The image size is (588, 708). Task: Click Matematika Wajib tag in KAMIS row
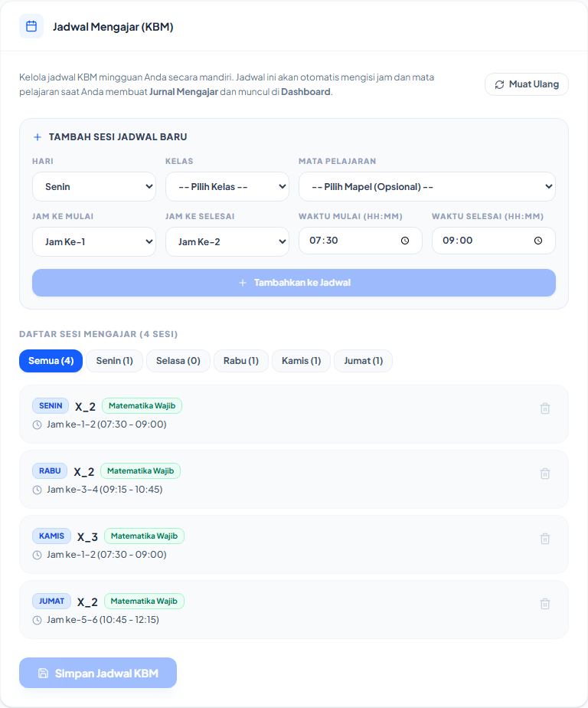(x=145, y=536)
